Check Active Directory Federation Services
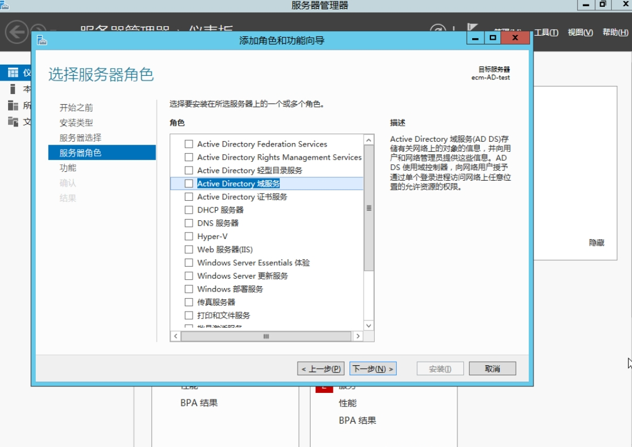Image resolution: width=632 pixels, height=447 pixels. pyautogui.click(x=188, y=144)
